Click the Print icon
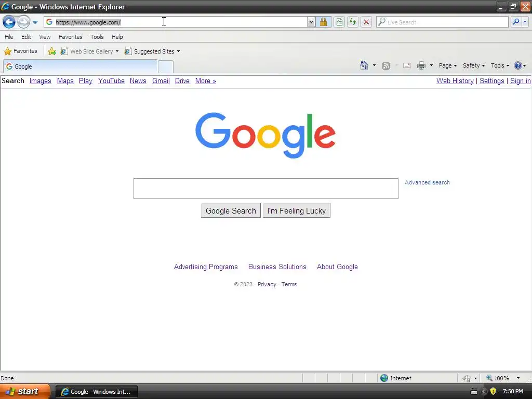This screenshot has height=399, width=532. click(421, 65)
